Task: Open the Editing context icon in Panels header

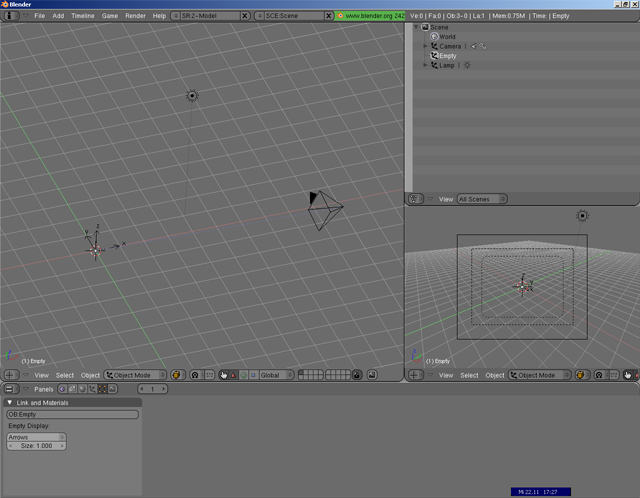Action: (x=102, y=389)
